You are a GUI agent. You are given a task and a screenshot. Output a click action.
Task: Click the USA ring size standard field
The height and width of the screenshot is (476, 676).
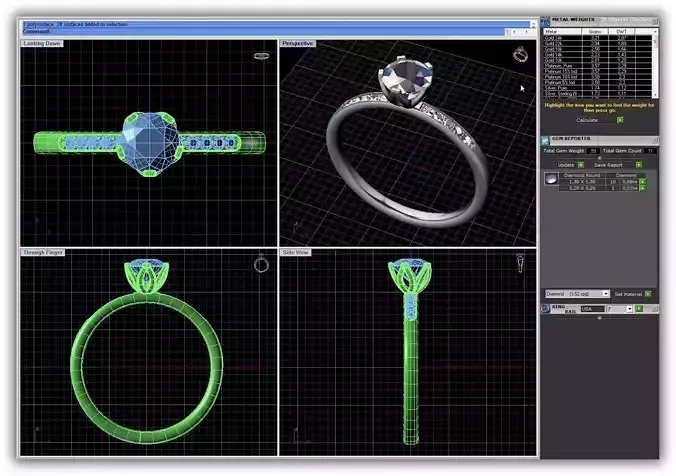click(x=592, y=309)
